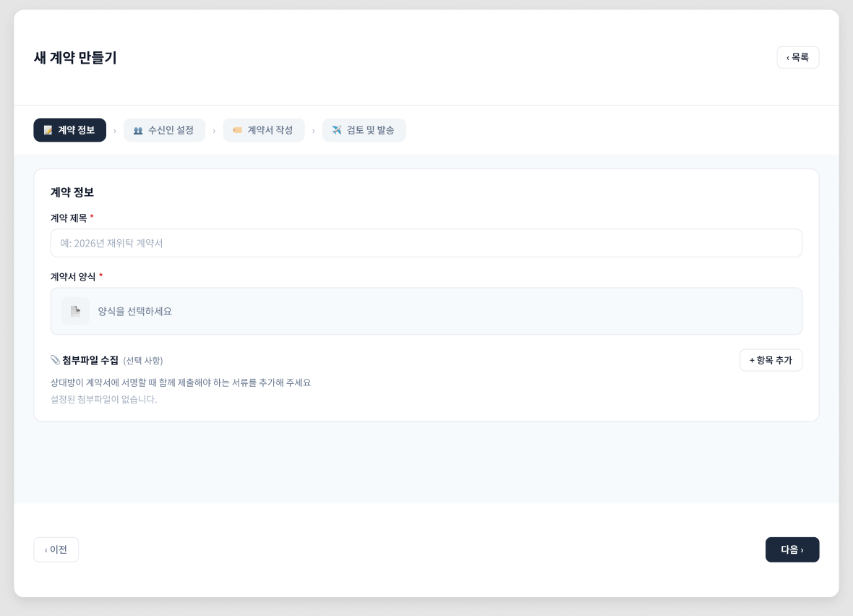853x616 pixels.
Task: Click the 상대방이 계약서에 서명할 때 description text
Action: tap(181, 382)
